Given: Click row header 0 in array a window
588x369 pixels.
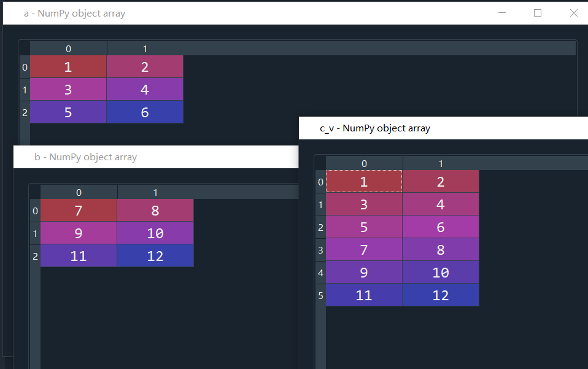Looking at the screenshot, I should click(25, 67).
